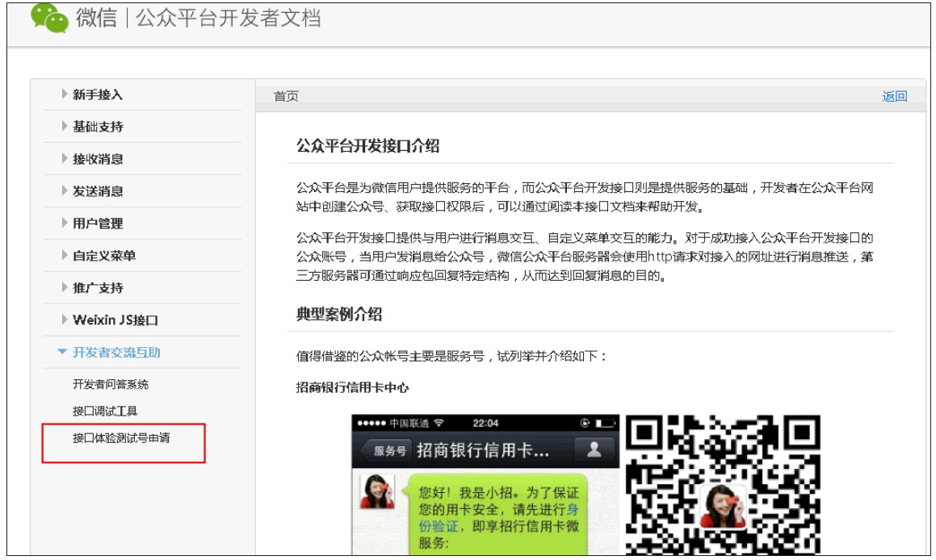Click the 首页 breadcrumb
Image resolution: width=936 pixels, height=560 pixels.
coord(286,96)
